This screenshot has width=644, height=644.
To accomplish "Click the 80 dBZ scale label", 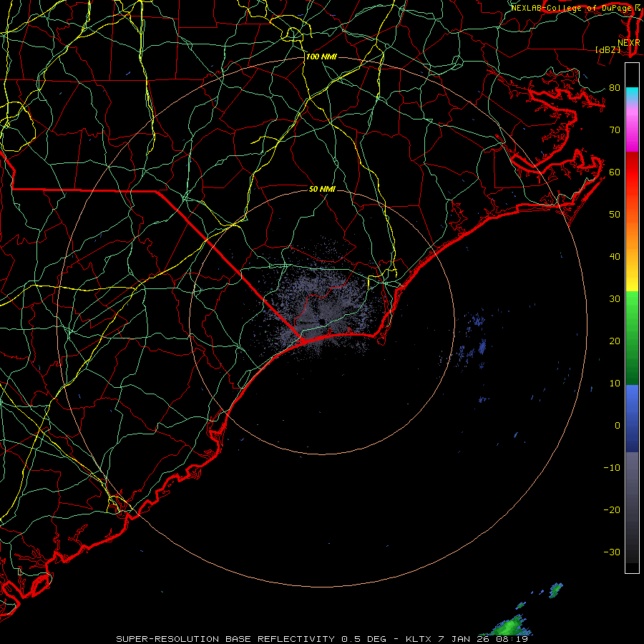I will pyautogui.click(x=615, y=87).
